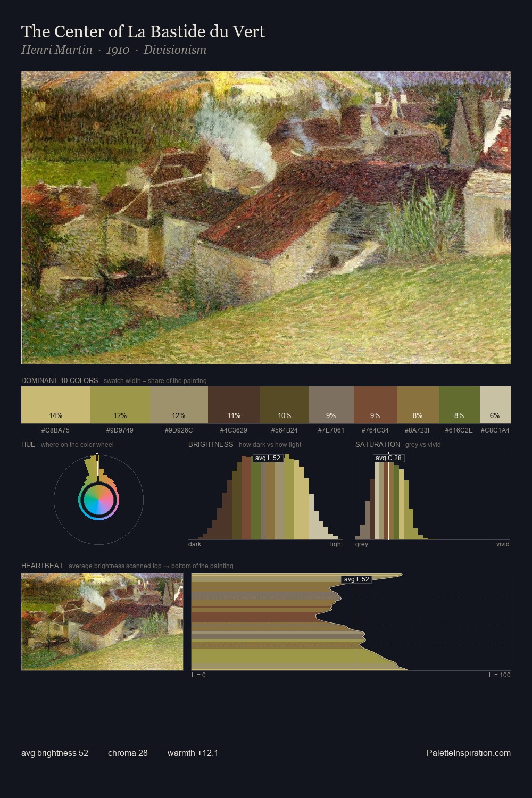Click the hex code '#9D926C'

[x=179, y=430]
